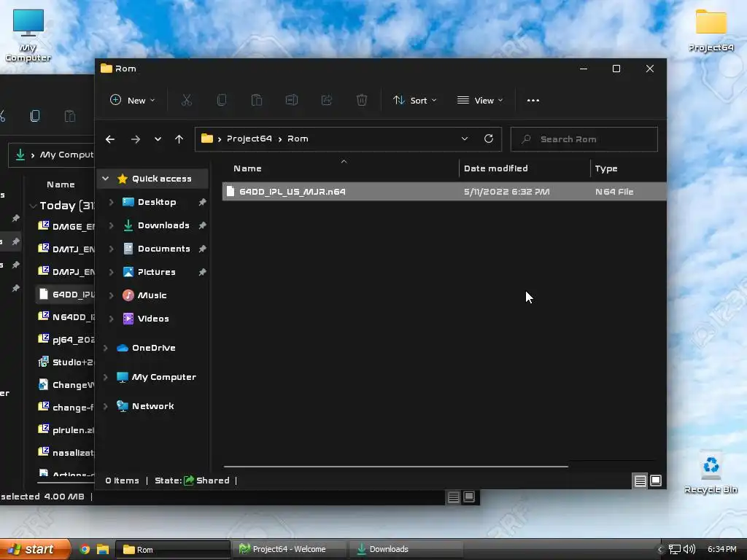The image size is (747, 560).
Task: Click the network icon in system tray
Action: [675, 549]
